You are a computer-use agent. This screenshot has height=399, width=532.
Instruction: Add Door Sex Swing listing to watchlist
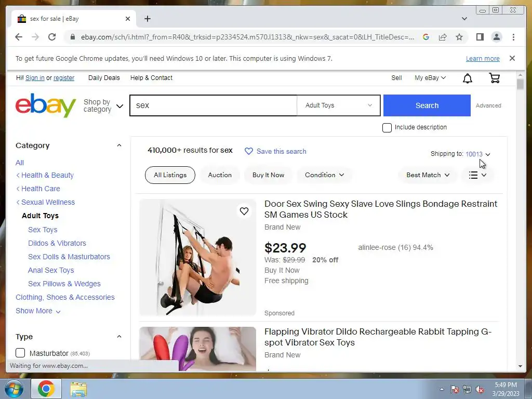pos(244,211)
